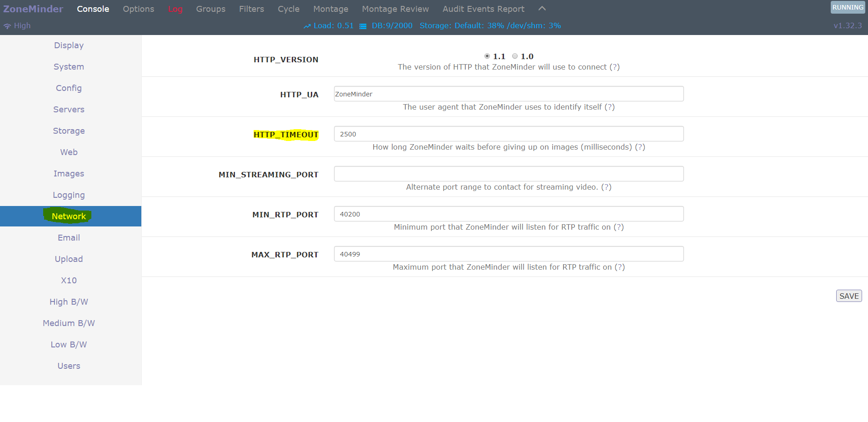868x422 pixels.
Task: Click the RUNNING status button
Action: 848,7
